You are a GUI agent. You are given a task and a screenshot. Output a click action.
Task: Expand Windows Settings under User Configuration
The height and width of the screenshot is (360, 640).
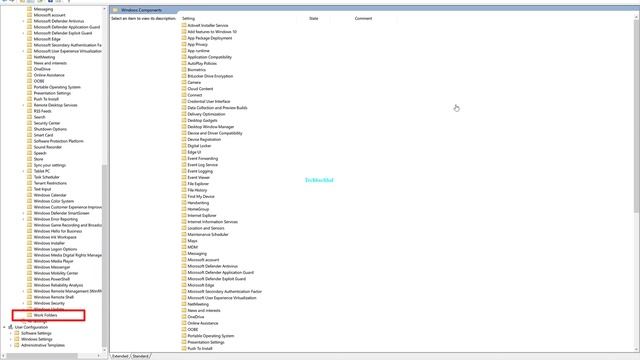[11, 339]
